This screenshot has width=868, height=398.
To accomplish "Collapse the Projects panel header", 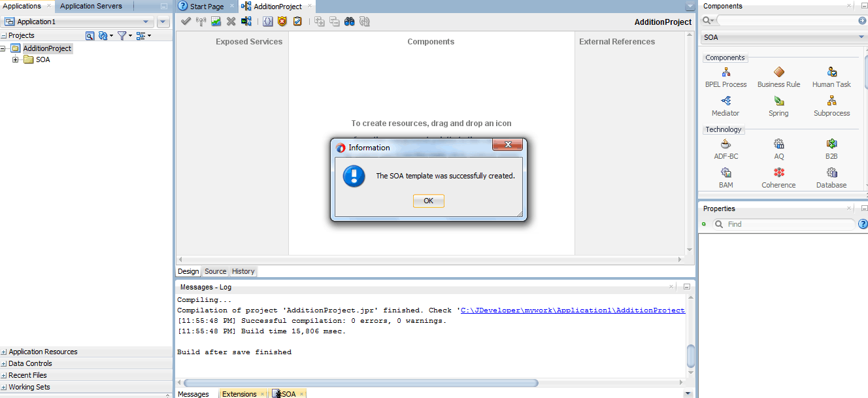I will click(x=4, y=35).
